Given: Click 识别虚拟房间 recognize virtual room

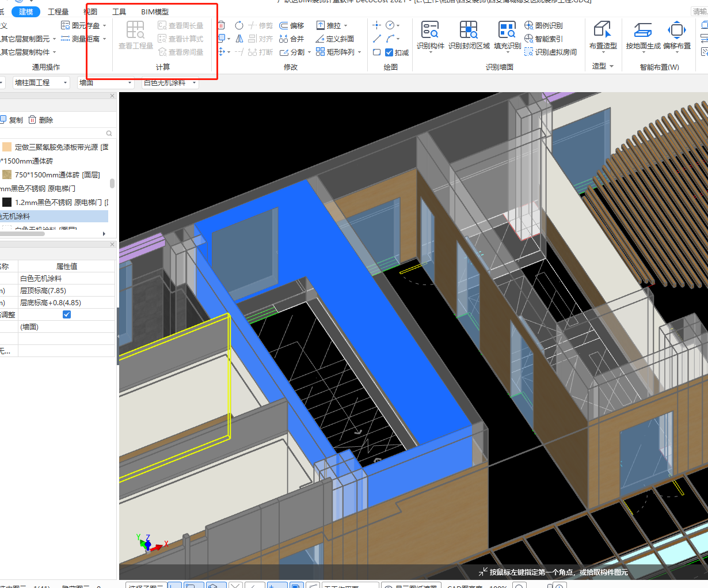Looking at the screenshot, I should [x=550, y=52].
